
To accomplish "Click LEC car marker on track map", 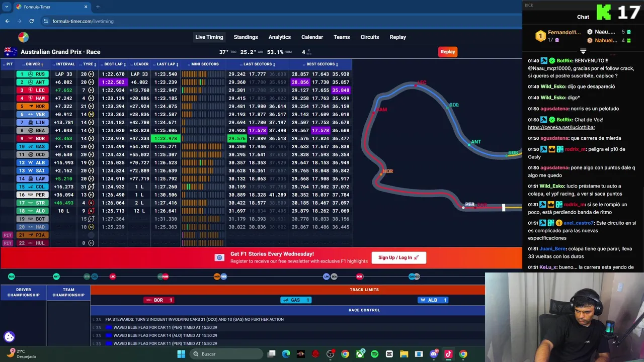I will pos(416,85).
